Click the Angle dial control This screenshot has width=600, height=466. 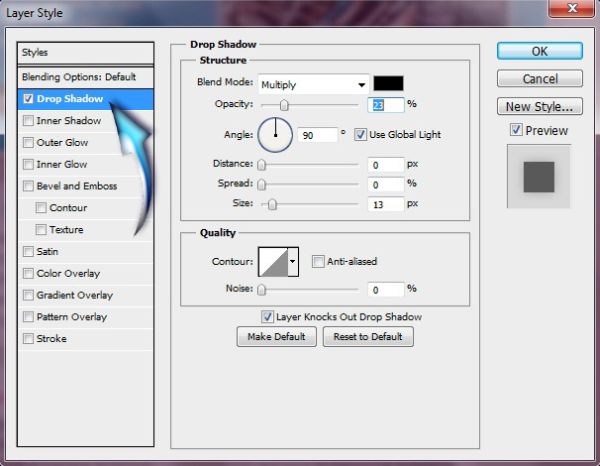click(x=275, y=135)
